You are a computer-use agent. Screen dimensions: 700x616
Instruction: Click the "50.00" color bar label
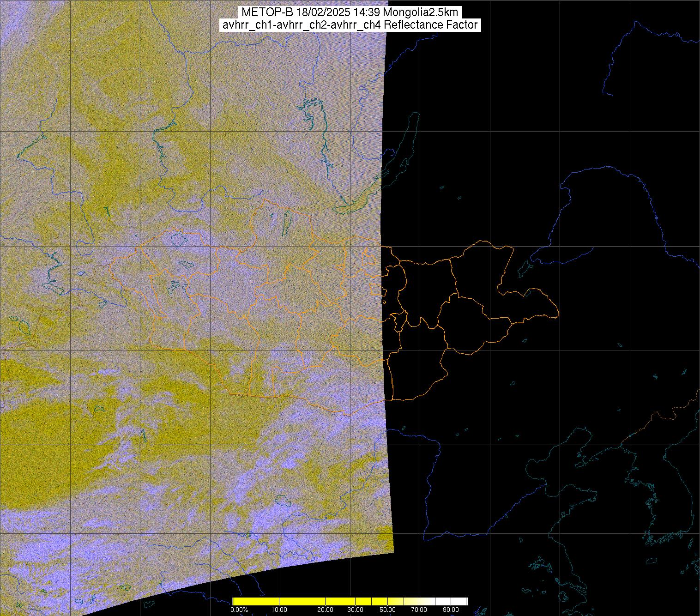point(388,610)
